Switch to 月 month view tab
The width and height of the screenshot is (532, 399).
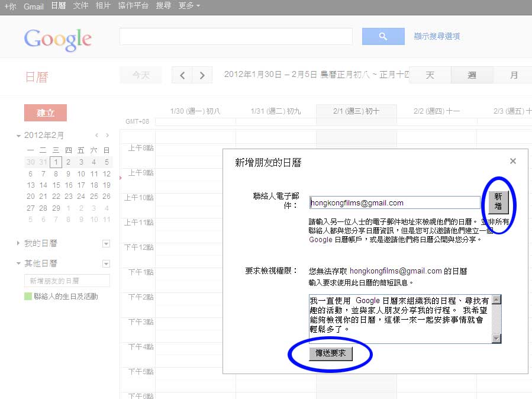tap(514, 75)
